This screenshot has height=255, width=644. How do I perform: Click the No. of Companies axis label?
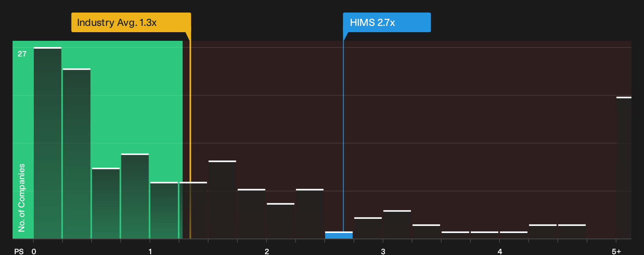coord(22,198)
